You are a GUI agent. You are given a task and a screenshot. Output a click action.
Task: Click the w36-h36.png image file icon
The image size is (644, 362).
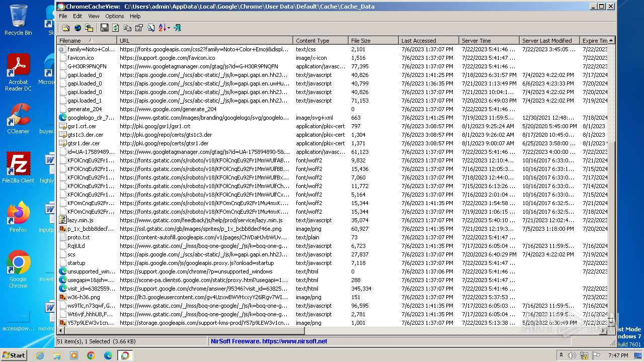pyautogui.click(x=63, y=297)
